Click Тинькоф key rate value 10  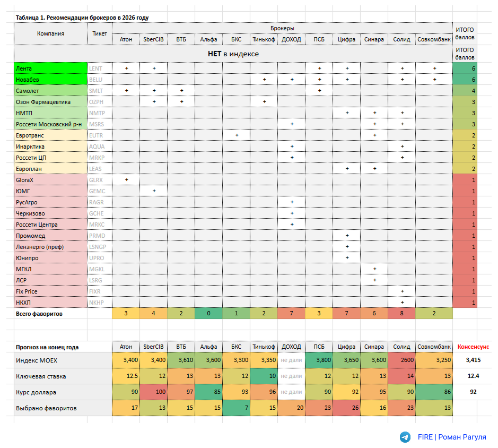264,376
